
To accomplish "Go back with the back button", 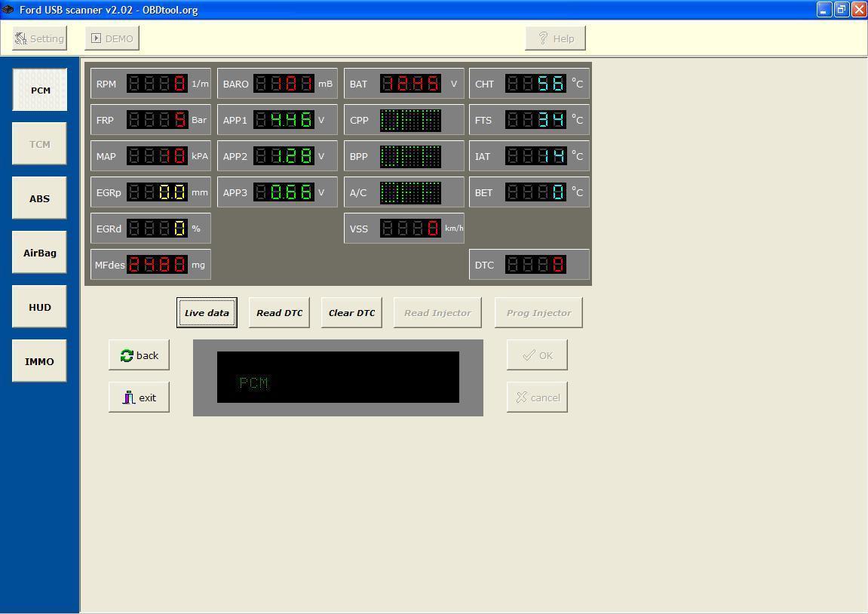I will [139, 355].
